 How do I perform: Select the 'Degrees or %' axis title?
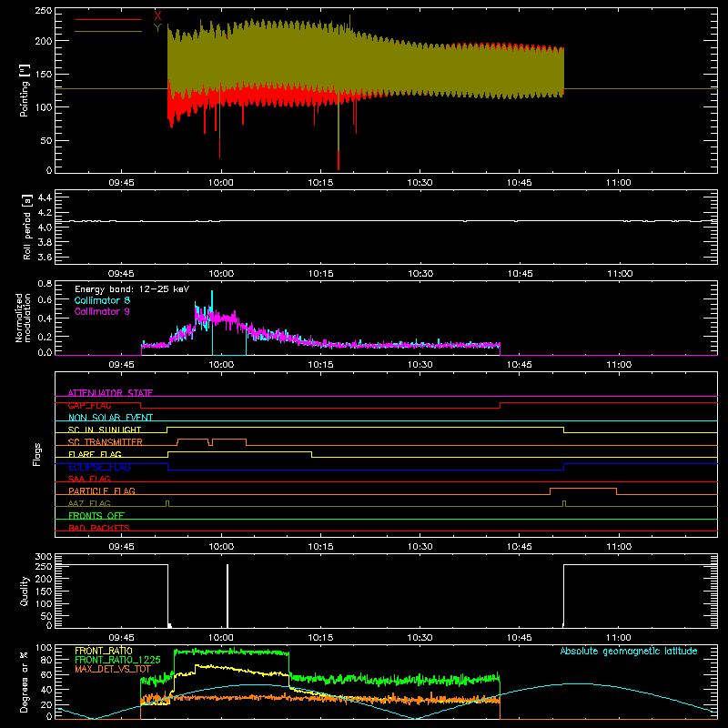click(x=25, y=682)
